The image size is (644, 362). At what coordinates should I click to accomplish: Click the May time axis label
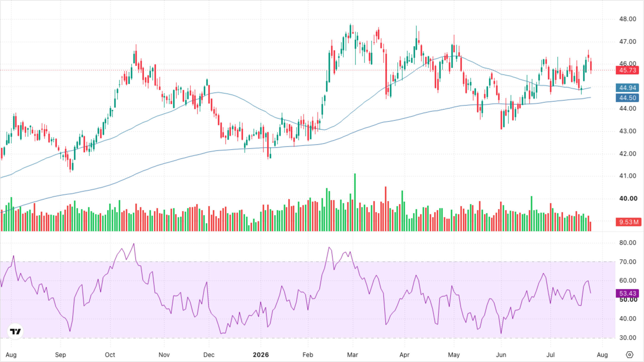pyautogui.click(x=454, y=355)
